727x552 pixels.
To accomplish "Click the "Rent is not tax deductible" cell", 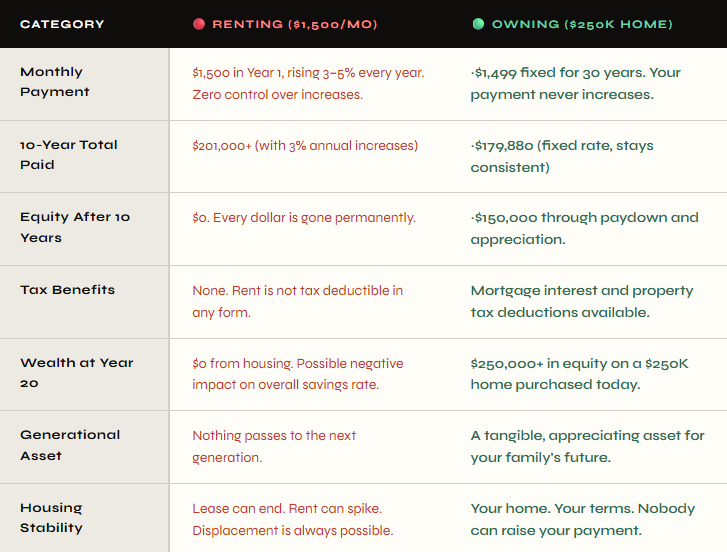I will pos(297,301).
